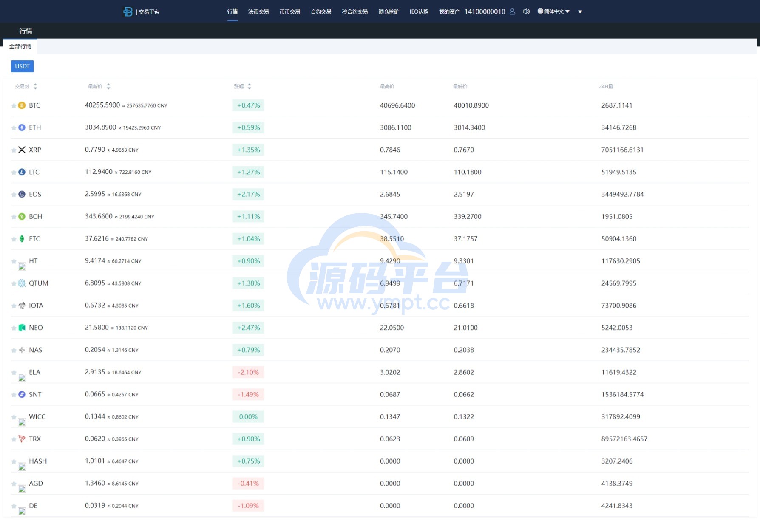Click the NAS coin icon
Viewport: 760px width, 532px height.
(22, 350)
